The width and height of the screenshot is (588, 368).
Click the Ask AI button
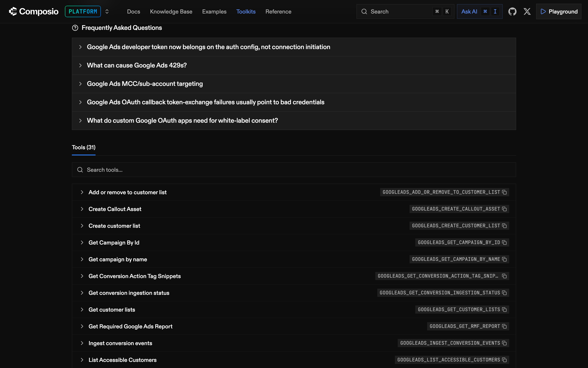(x=479, y=11)
